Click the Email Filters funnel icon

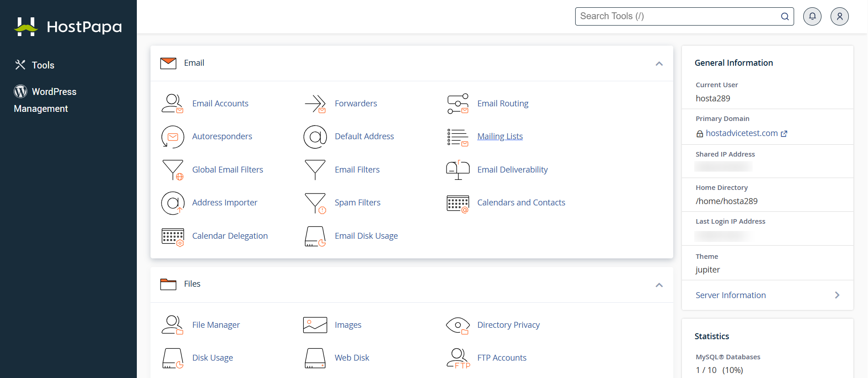pos(315,170)
